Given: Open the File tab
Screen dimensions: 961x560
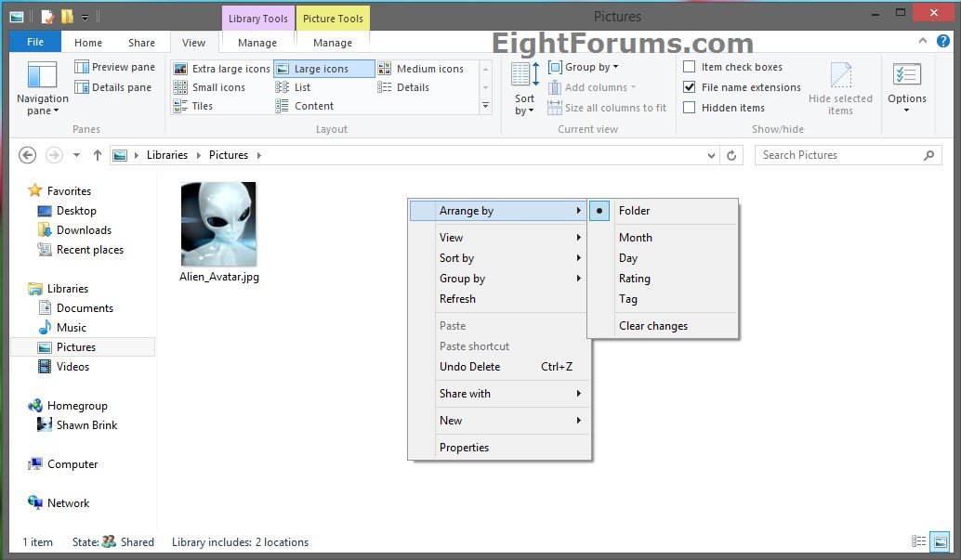Looking at the screenshot, I should pos(34,43).
